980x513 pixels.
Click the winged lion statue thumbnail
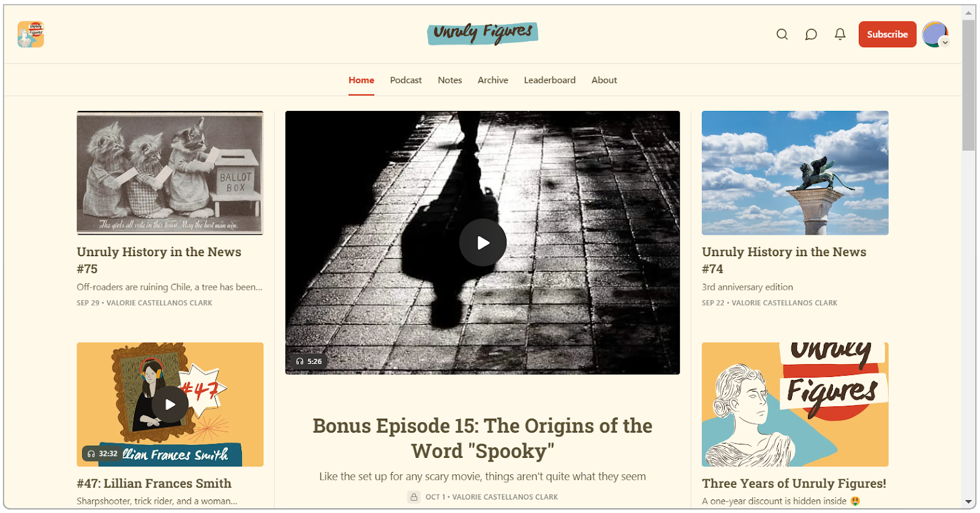pos(795,173)
